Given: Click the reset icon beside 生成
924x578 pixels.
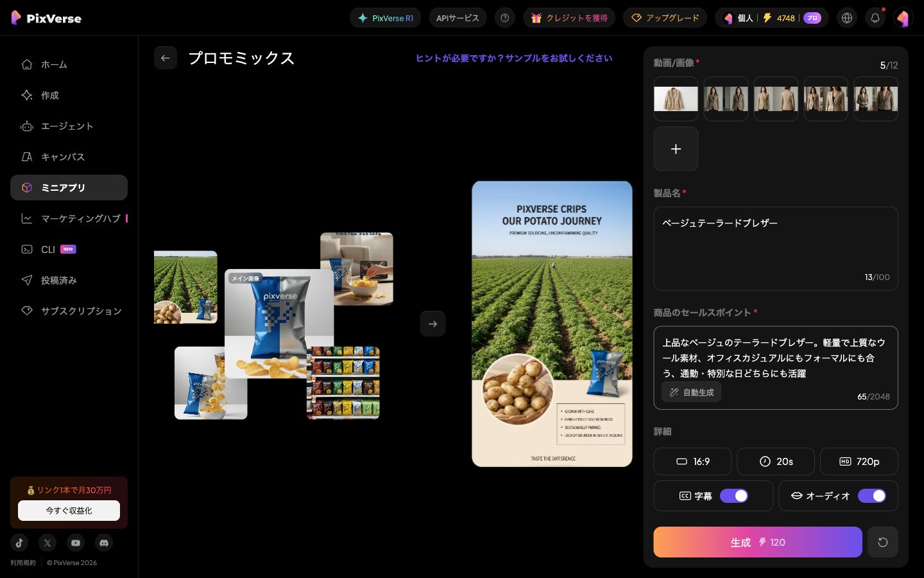Looking at the screenshot, I should (883, 542).
